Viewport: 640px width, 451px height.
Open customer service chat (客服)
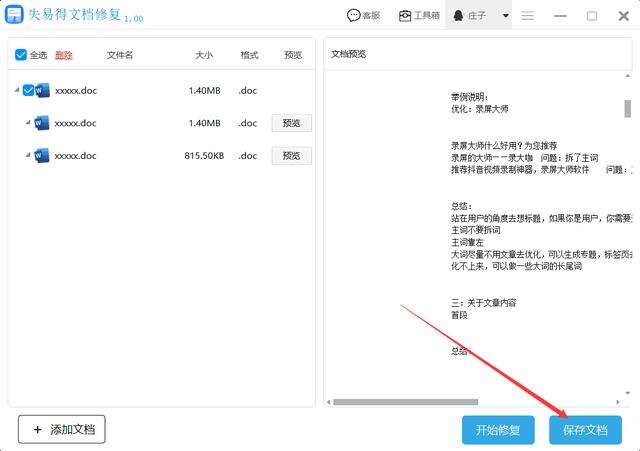point(363,16)
